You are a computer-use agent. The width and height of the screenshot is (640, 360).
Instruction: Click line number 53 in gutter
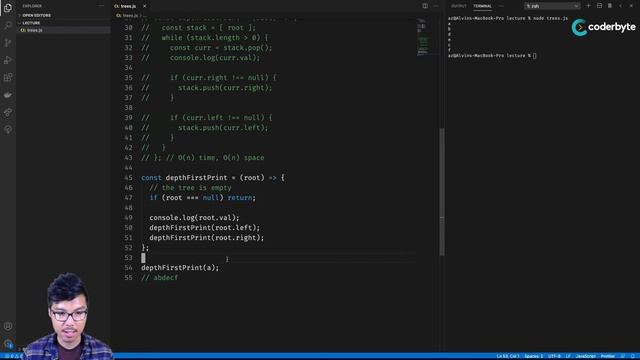click(128, 258)
